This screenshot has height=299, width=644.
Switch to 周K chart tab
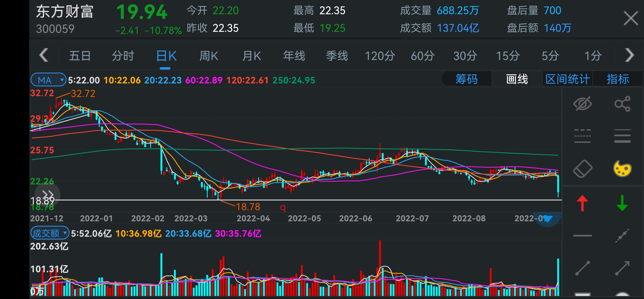pyautogui.click(x=209, y=56)
